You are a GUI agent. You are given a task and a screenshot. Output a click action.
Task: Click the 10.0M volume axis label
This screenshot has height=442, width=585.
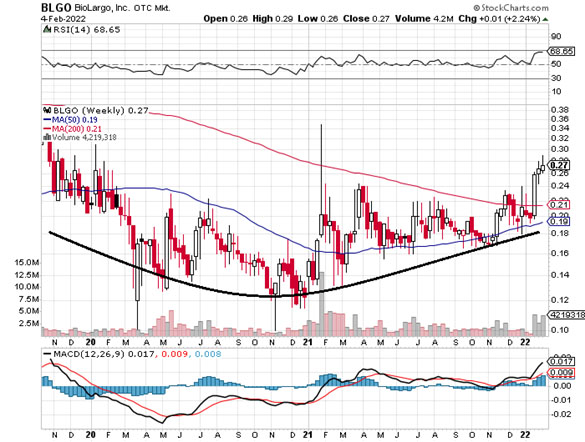tap(26, 287)
